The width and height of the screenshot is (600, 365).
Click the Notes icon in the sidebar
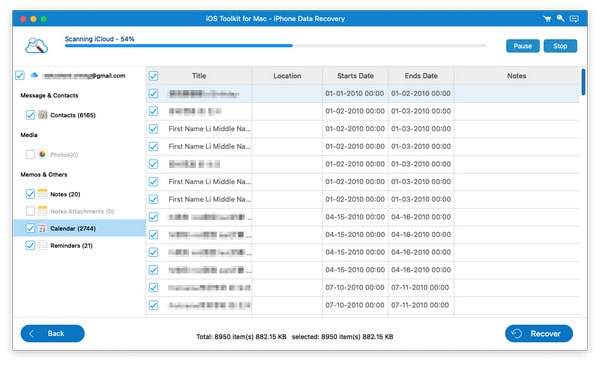[42, 194]
